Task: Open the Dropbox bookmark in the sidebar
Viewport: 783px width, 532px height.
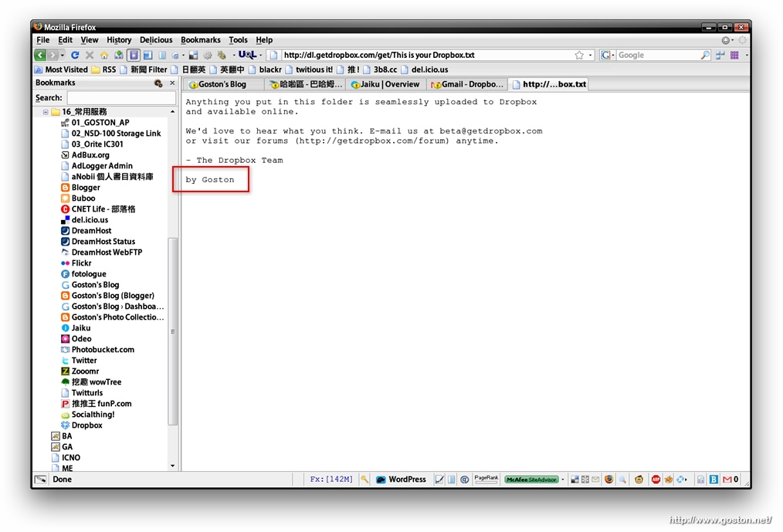Action: point(81,425)
